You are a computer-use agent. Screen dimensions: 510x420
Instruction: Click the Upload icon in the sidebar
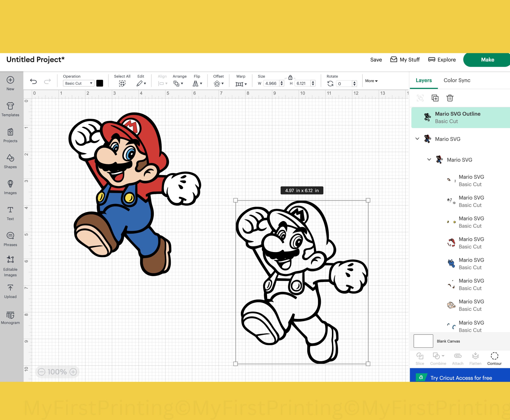click(x=10, y=291)
